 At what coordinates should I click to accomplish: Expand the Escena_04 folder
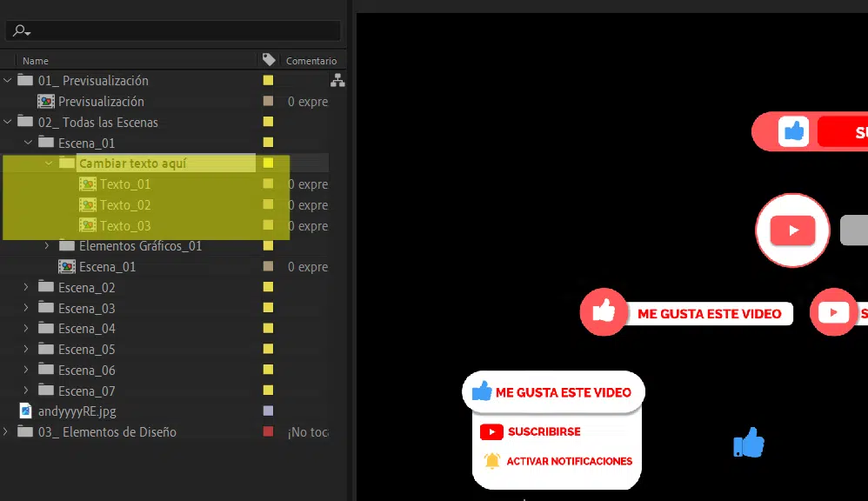(x=26, y=328)
